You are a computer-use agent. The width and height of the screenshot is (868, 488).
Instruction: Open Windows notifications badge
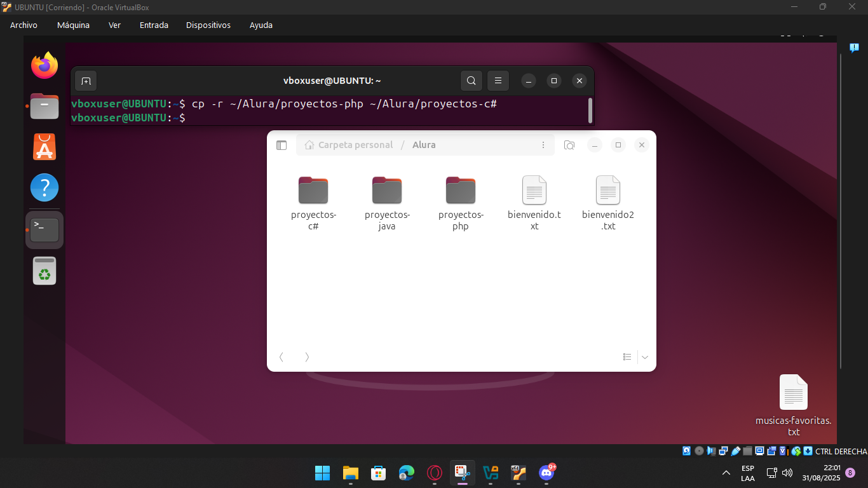click(x=850, y=473)
